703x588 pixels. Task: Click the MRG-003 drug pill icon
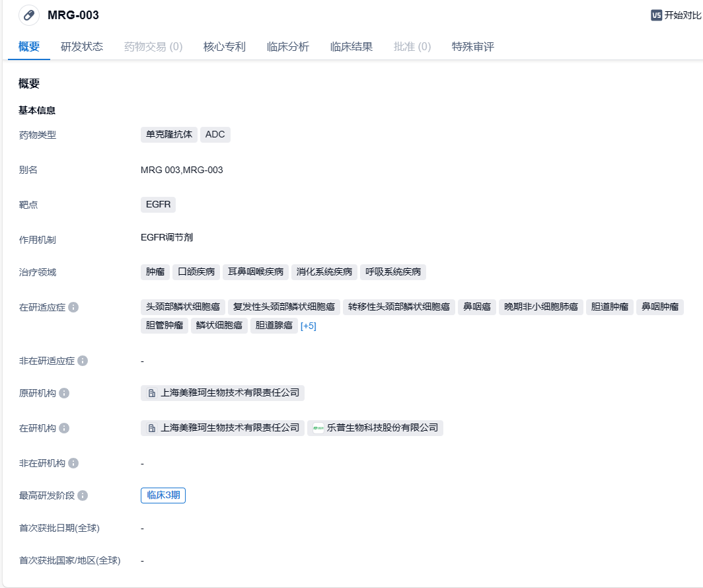[x=28, y=15]
